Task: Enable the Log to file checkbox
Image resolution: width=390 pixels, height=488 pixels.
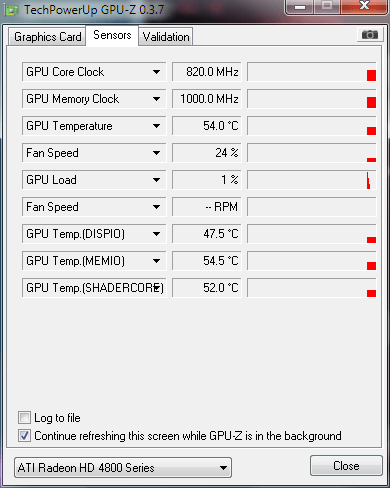Action: (x=24, y=417)
